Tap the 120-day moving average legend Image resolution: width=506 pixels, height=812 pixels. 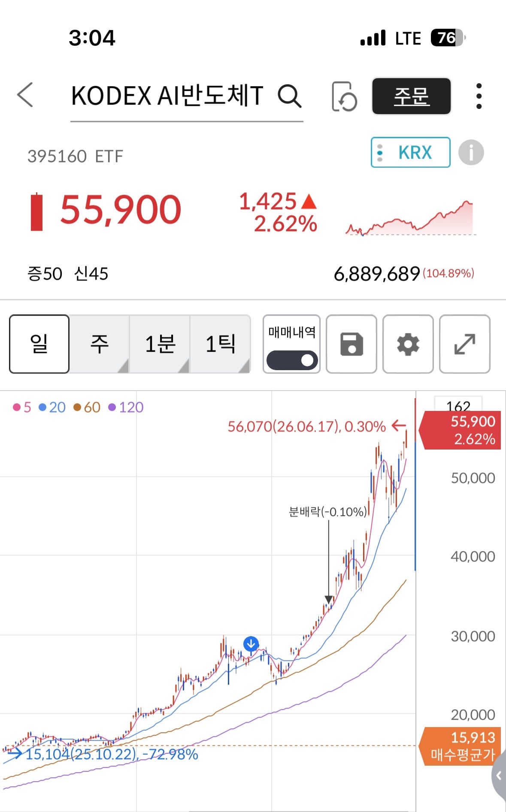point(126,407)
